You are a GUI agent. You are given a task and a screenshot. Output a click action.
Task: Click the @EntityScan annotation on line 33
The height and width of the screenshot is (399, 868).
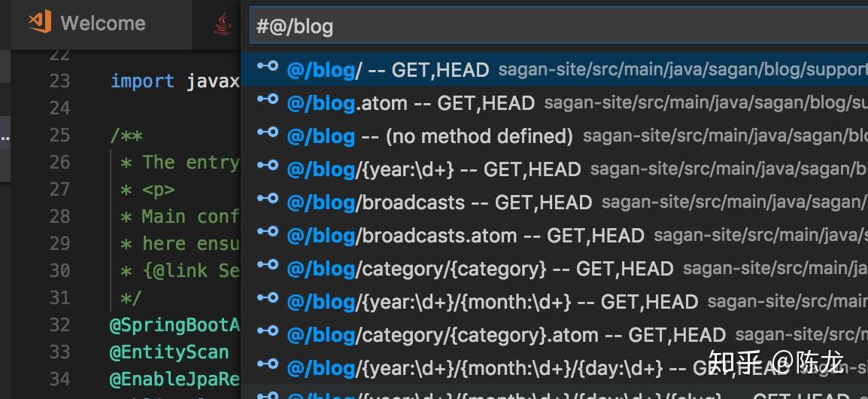(168, 352)
